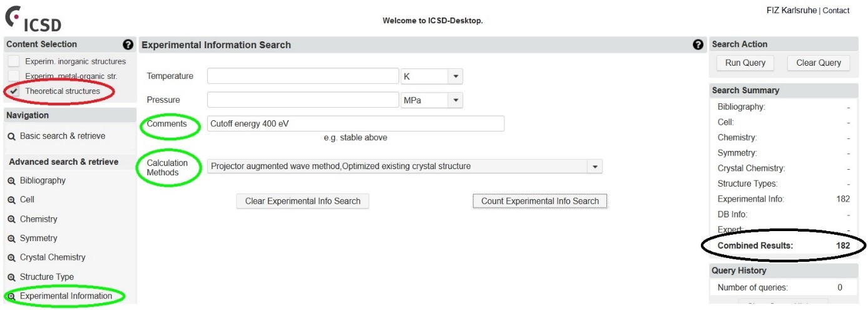Open the Contact link

835,11
